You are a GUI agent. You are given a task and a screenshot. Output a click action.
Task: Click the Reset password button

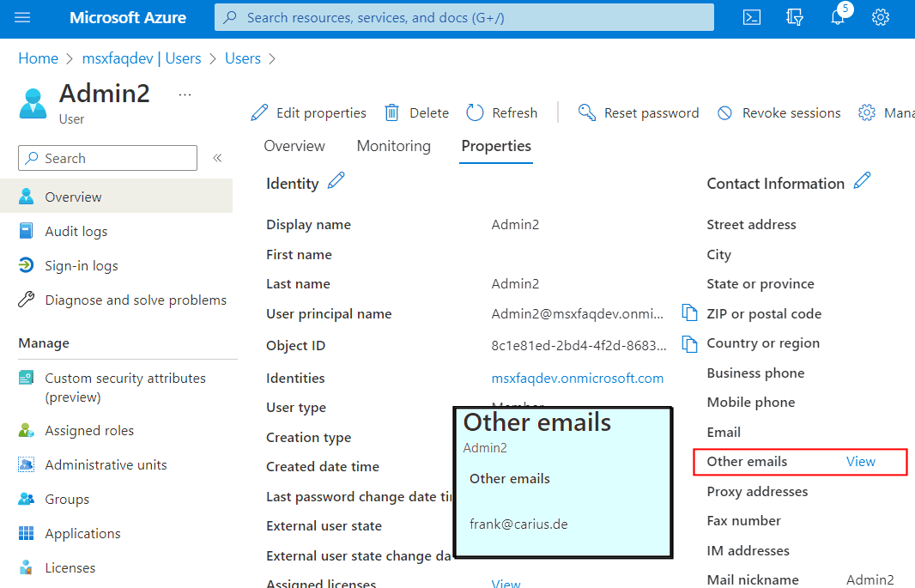pos(639,112)
